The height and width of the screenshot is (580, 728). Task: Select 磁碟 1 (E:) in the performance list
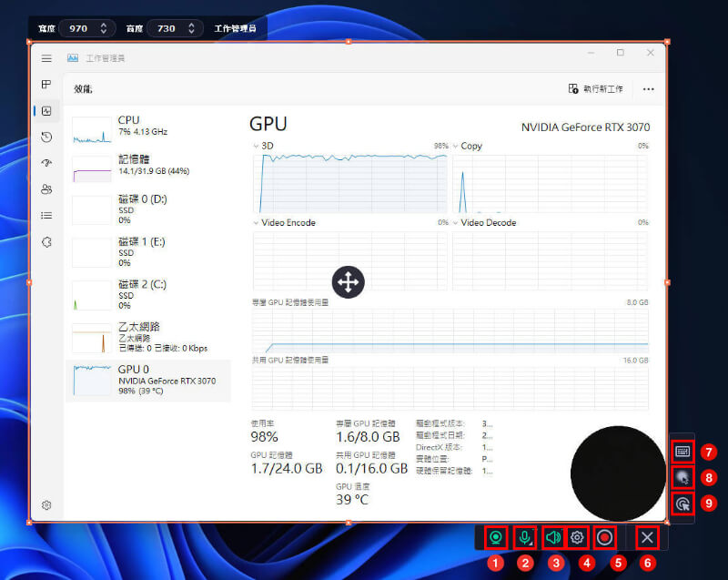(148, 251)
